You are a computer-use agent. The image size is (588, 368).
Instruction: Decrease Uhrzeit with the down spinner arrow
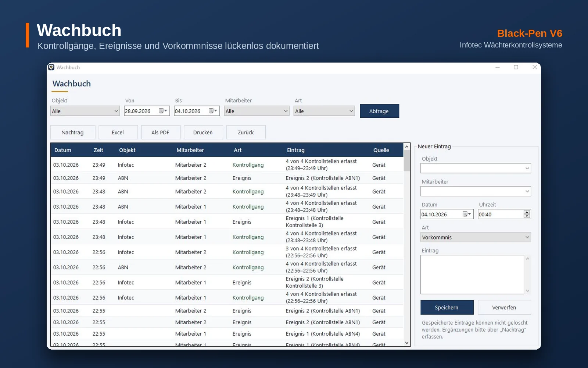click(527, 216)
